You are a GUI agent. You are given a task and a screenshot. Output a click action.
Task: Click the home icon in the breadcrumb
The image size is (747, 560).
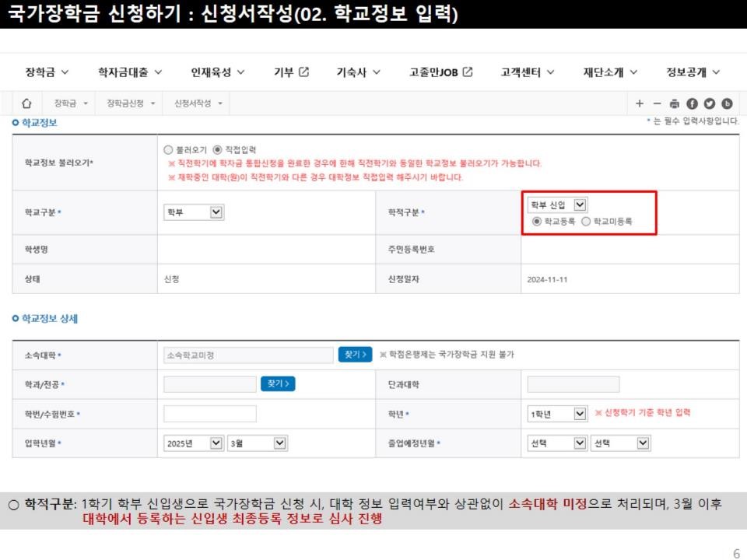point(26,103)
